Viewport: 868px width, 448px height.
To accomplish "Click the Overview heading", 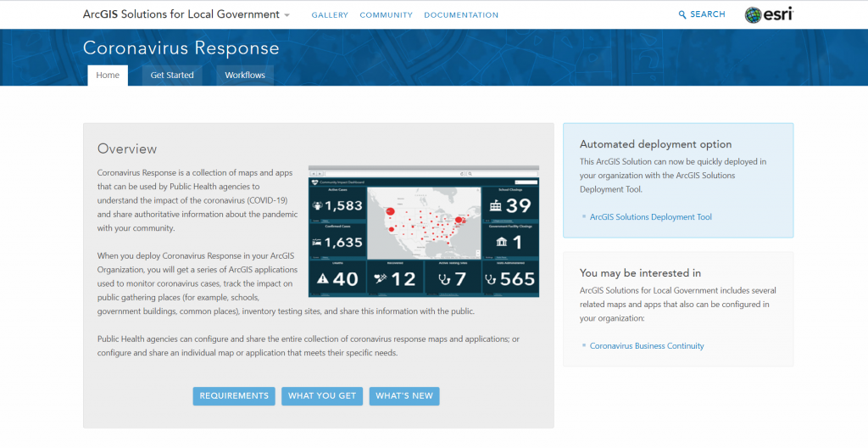I will click(x=127, y=148).
